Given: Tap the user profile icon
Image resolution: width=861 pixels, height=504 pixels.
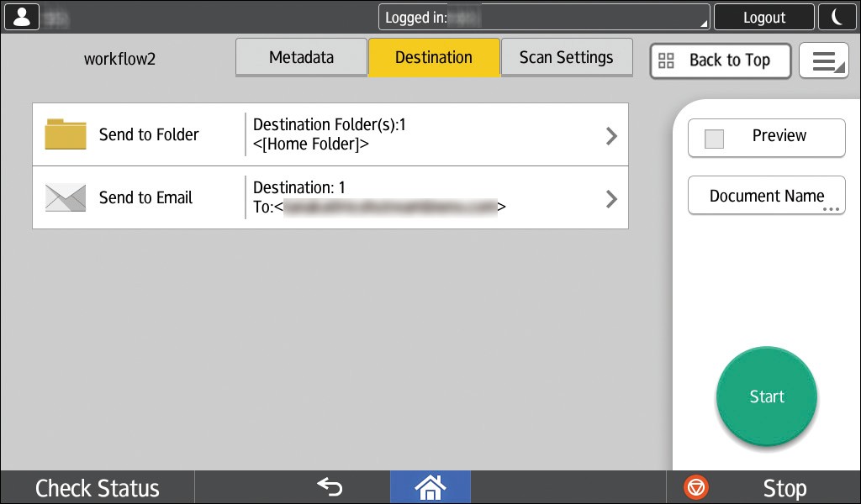Looking at the screenshot, I should tap(21, 17).
